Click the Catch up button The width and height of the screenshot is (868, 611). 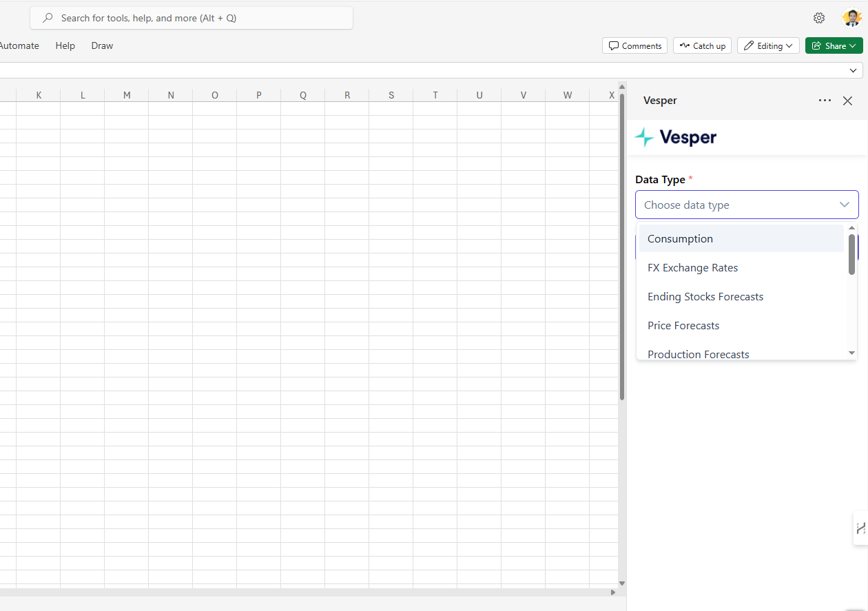pyautogui.click(x=702, y=45)
